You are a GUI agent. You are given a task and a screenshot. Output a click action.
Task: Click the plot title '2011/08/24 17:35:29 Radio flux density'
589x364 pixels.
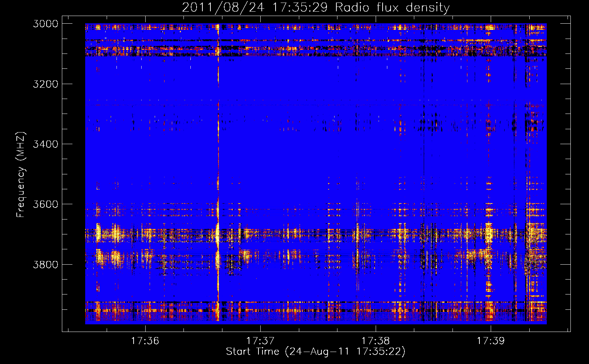click(x=316, y=7)
